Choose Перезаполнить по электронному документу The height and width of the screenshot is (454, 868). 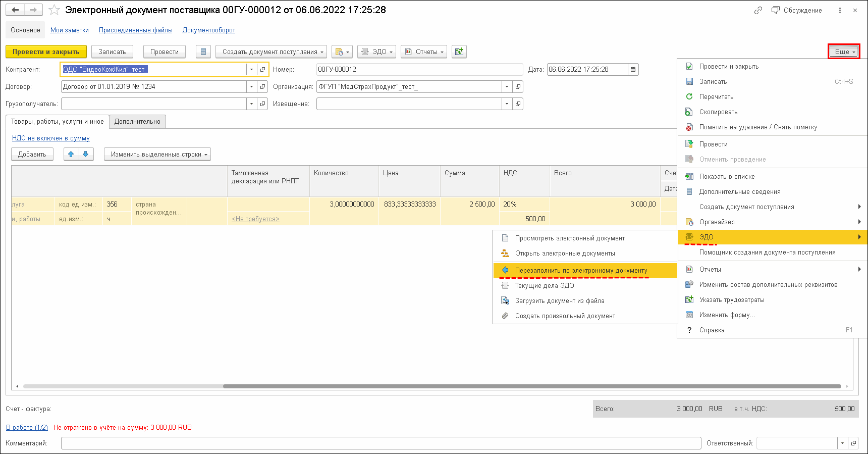click(585, 270)
